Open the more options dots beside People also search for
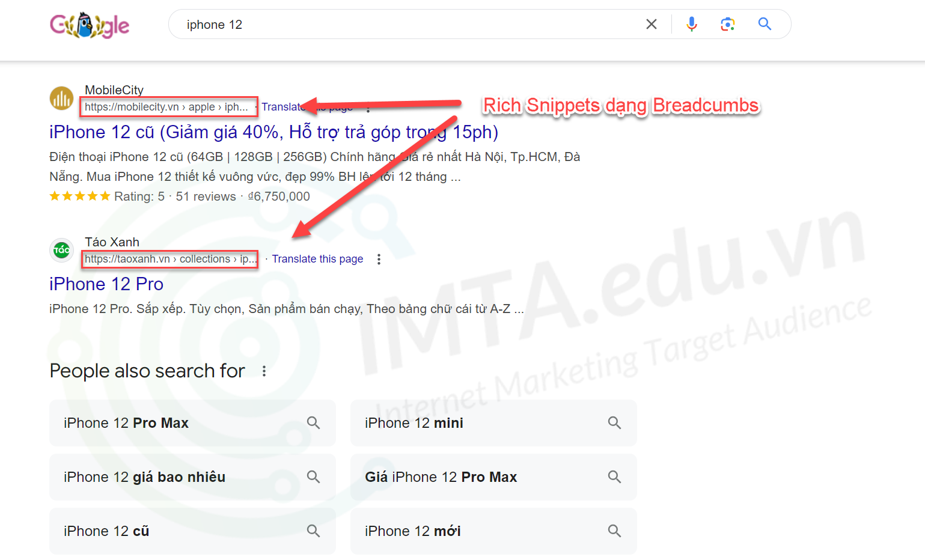The width and height of the screenshot is (925, 560). point(264,371)
